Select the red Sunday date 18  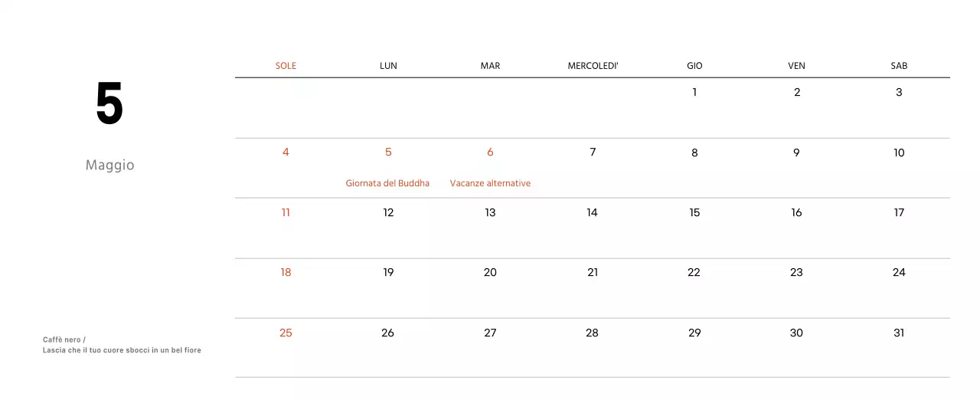tap(286, 273)
